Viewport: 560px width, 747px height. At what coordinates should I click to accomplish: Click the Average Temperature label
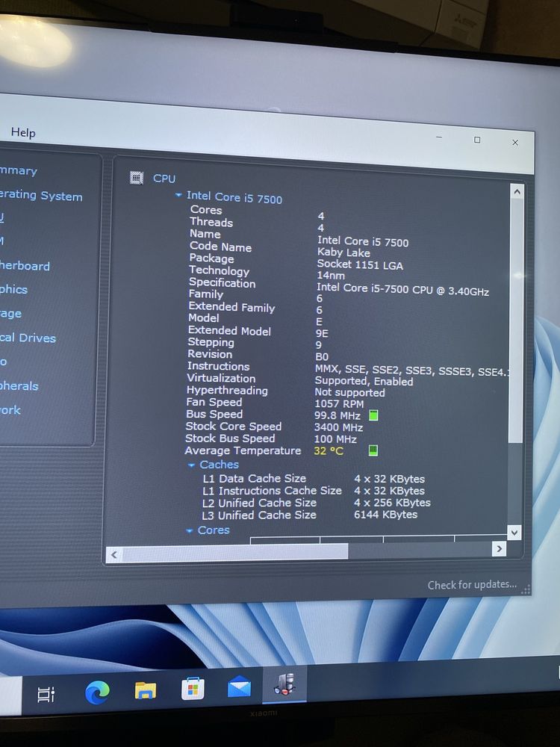243,450
